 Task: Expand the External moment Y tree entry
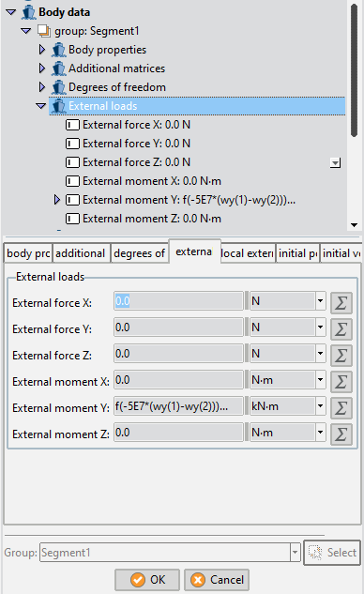tap(57, 200)
